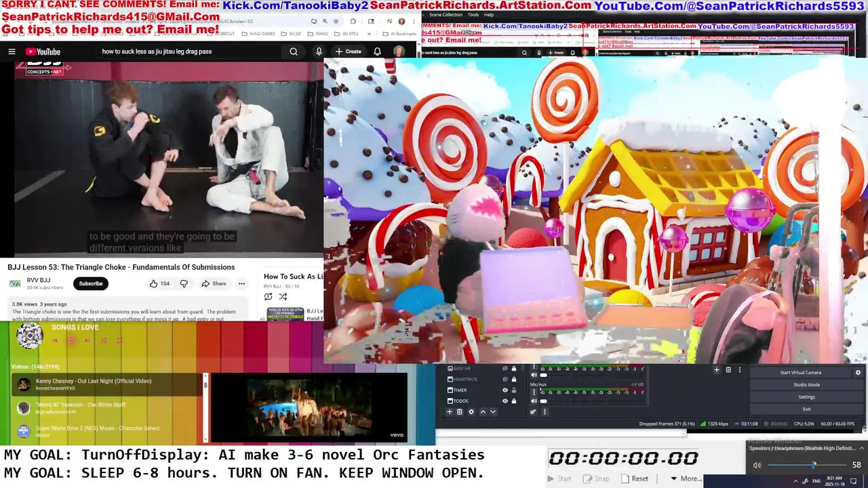868x488 pixels.
Task: Move OBS source down
Action: pos(493,412)
